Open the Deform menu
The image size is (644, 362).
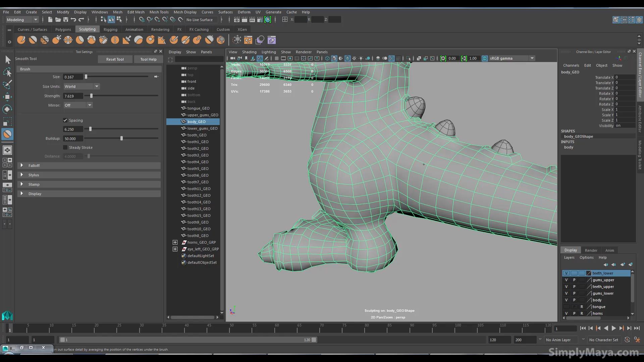244,12
